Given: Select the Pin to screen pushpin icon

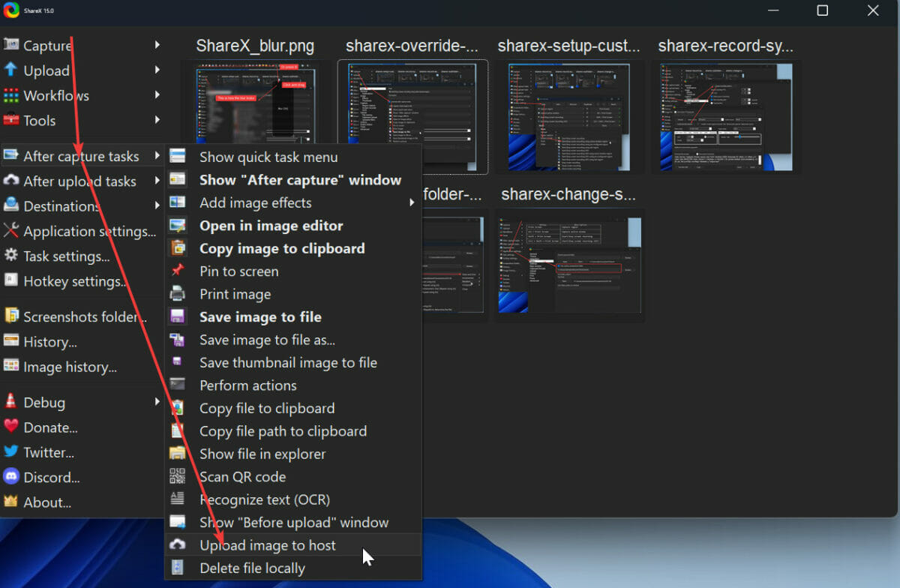Looking at the screenshot, I should pos(178,271).
